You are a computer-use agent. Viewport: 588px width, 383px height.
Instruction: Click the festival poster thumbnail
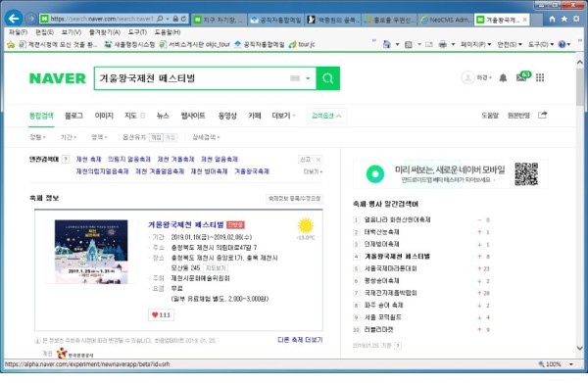pyautogui.click(x=91, y=252)
